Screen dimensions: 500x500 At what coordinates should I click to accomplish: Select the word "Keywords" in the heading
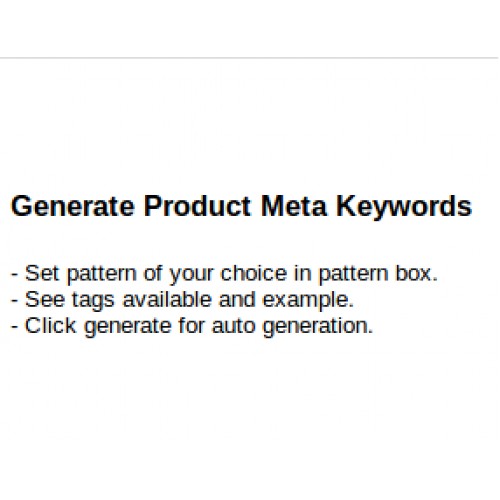(x=404, y=208)
